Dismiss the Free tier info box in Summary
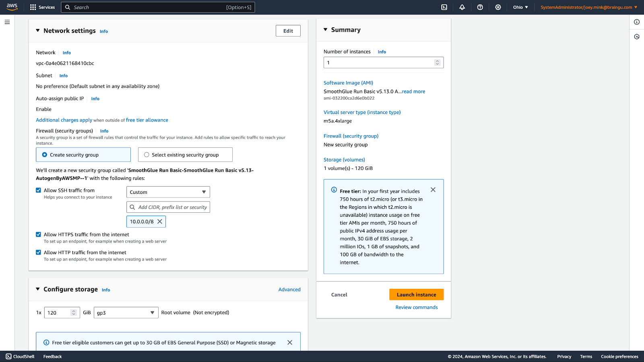644x362 pixels. point(433,190)
